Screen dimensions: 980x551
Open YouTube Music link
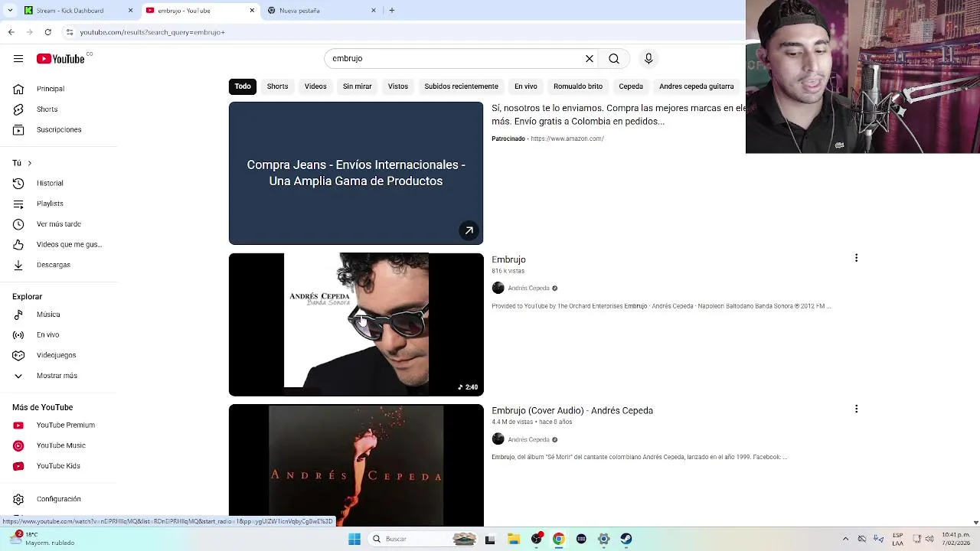(61, 445)
